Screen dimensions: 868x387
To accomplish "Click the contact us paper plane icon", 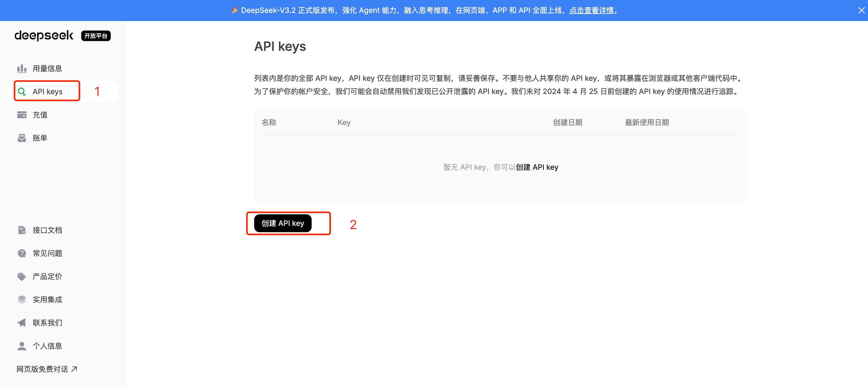I will pos(22,323).
